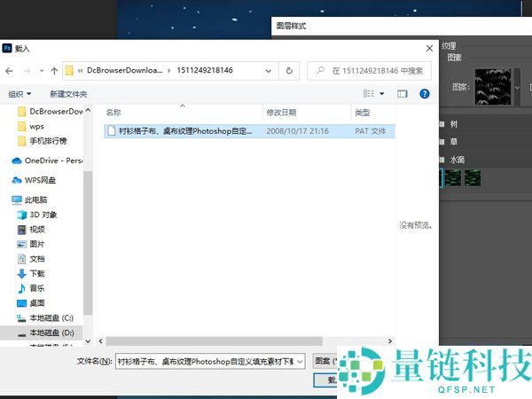Open the blue help icon
This screenshot has width=532, height=399.
425,93
